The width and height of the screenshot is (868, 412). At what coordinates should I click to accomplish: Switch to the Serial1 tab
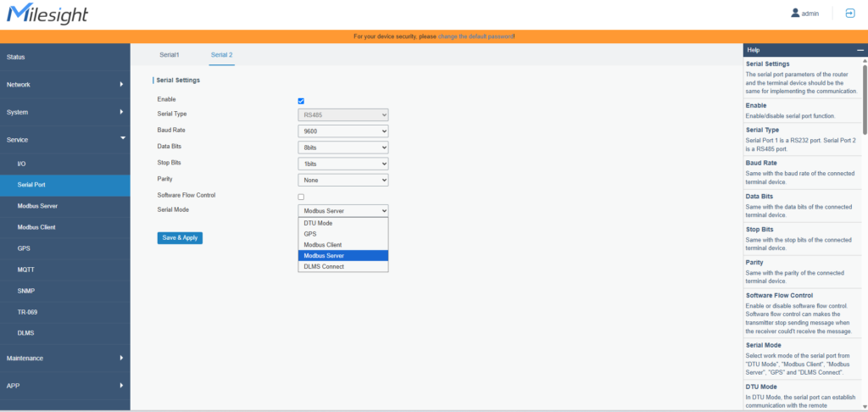(x=170, y=54)
